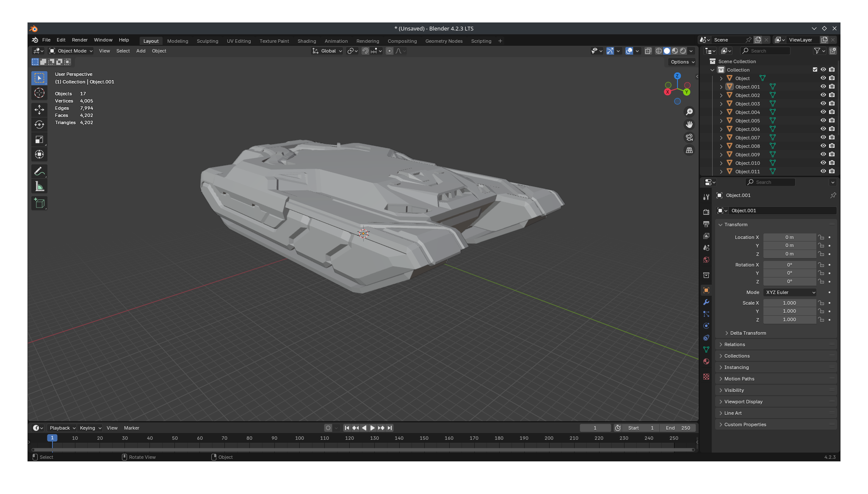Toggle camera view gizmo button
Viewport: 868px width, 494px height.
coord(689,137)
